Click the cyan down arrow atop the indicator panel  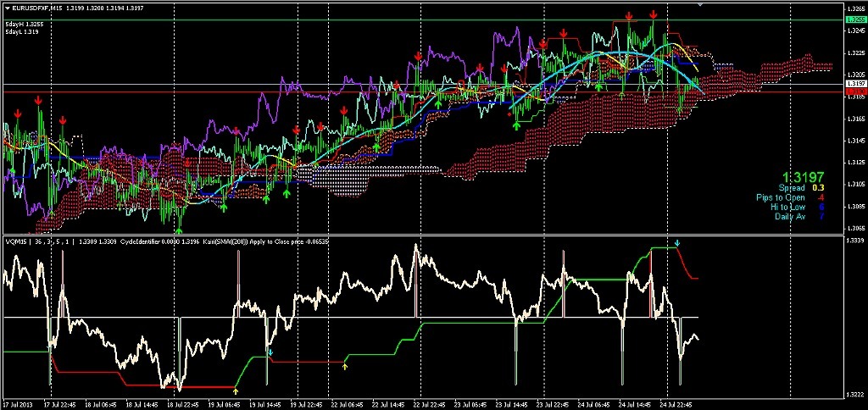click(x=677, y=244)
